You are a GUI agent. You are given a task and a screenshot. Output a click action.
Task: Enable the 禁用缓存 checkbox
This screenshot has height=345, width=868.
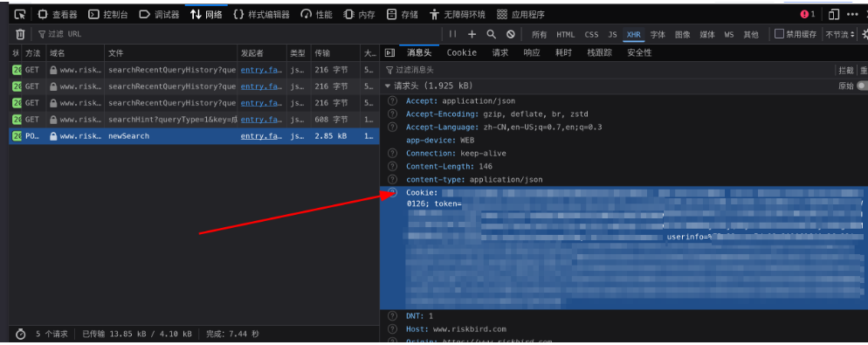point(779,34)
